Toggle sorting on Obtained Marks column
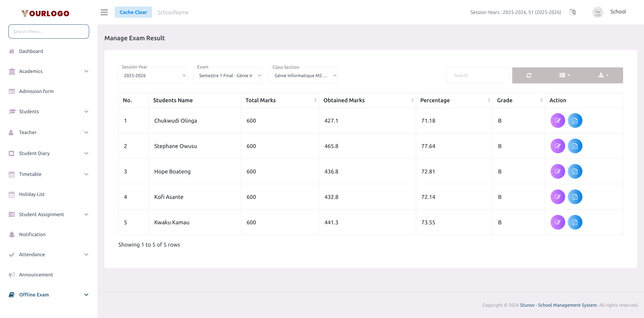This screenshot has height=318, width=644. point(413,100)
